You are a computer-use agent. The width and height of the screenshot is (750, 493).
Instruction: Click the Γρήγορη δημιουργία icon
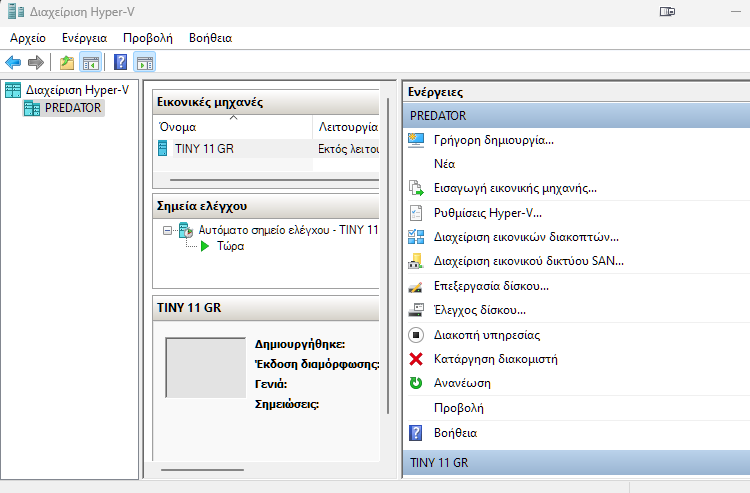tap(416, 140)
